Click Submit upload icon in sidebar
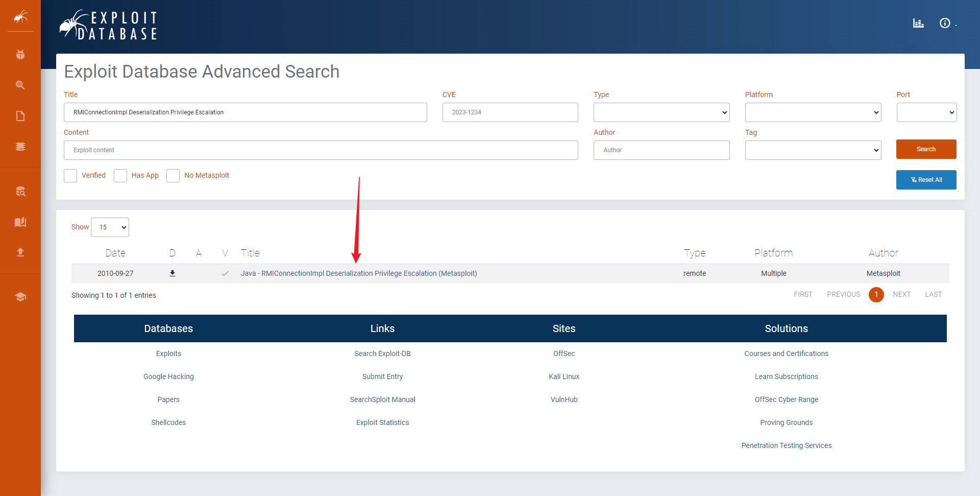 20,252
